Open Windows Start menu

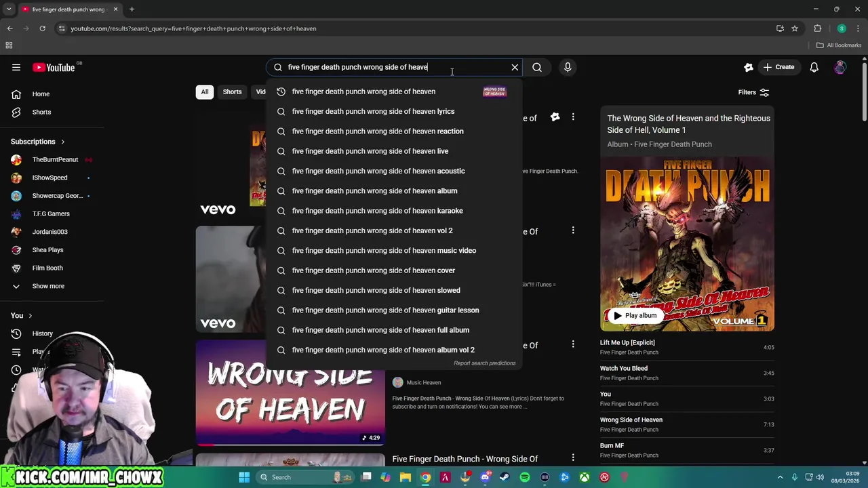(x=244, y=477)
